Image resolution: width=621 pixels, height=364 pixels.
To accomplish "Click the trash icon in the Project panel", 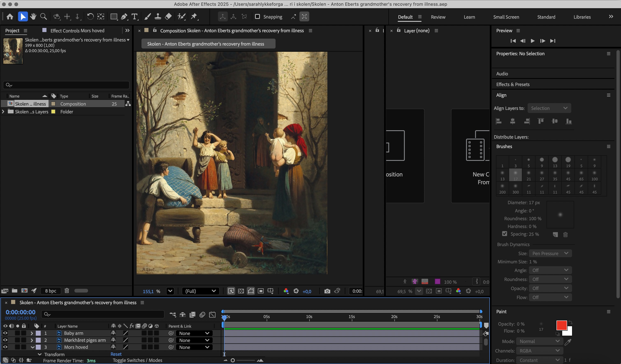I will tap(67, 291).
